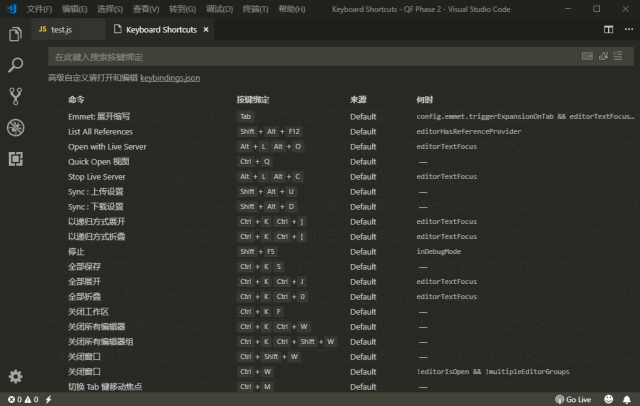
Task: Click the !editorIsOpen && !multipleEditorGroups condition
Action: tap(493, 372)
